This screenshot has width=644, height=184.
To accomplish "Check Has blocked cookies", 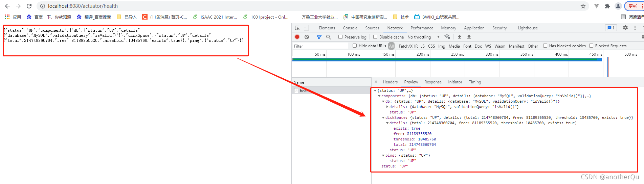I will (545, 46).
